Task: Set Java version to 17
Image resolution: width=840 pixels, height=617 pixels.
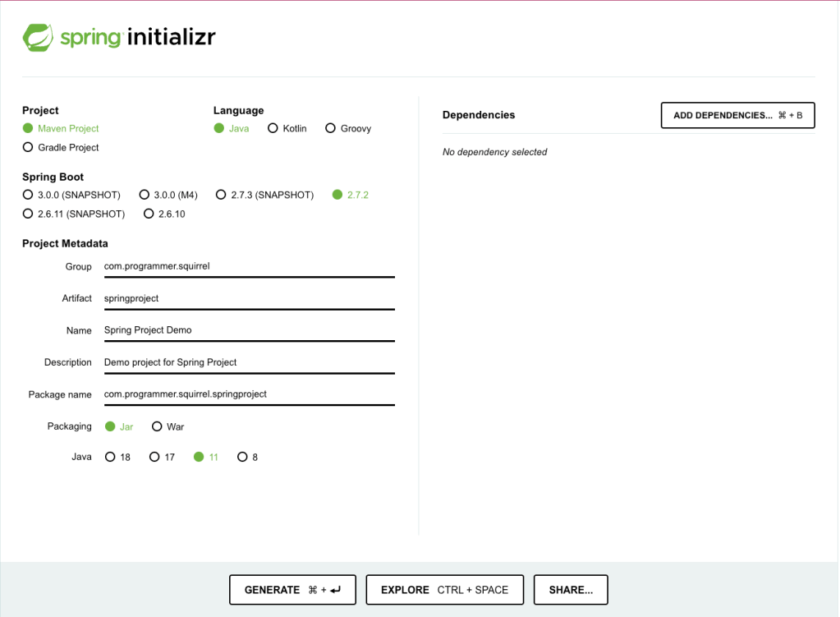Action: (154, 457)
